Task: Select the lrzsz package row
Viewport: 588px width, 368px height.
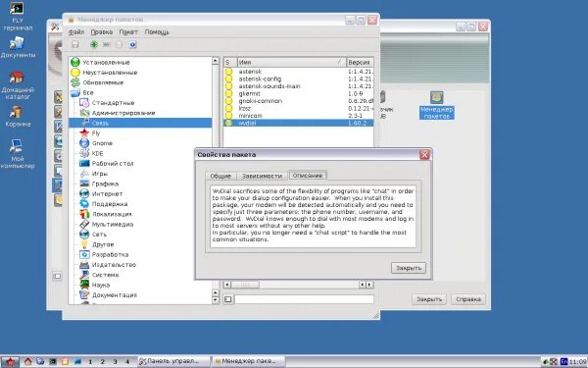Action: pos(299,108)
